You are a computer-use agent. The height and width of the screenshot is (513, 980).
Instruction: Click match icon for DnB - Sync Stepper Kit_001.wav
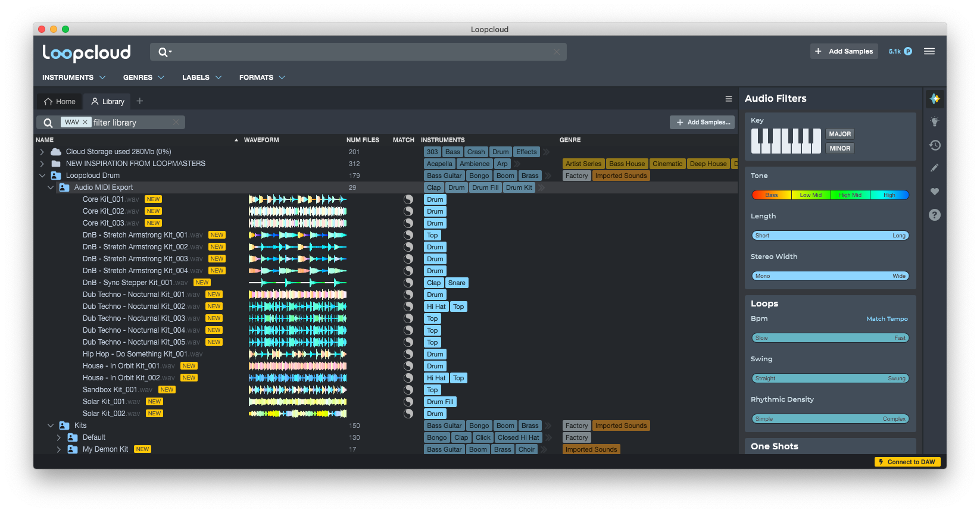pos(408,283)
